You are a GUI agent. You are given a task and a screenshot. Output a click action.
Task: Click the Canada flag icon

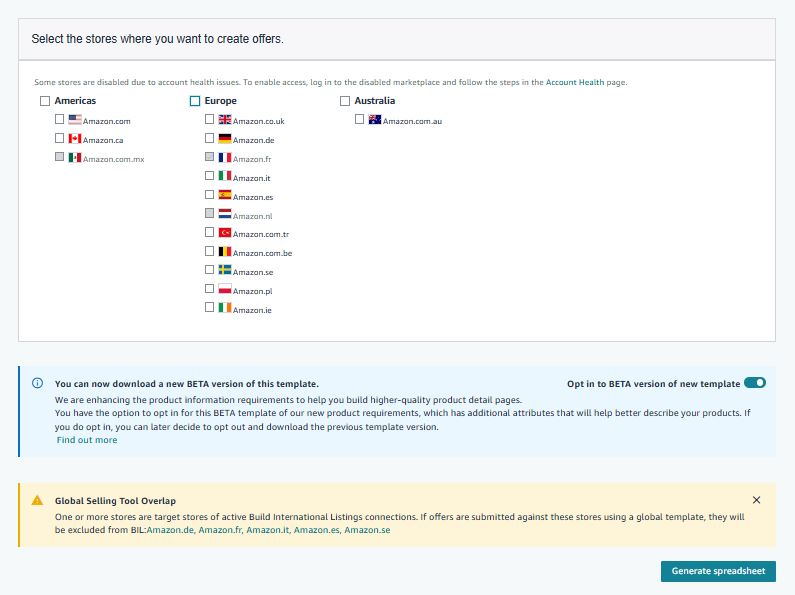click(x=75, y=138)
